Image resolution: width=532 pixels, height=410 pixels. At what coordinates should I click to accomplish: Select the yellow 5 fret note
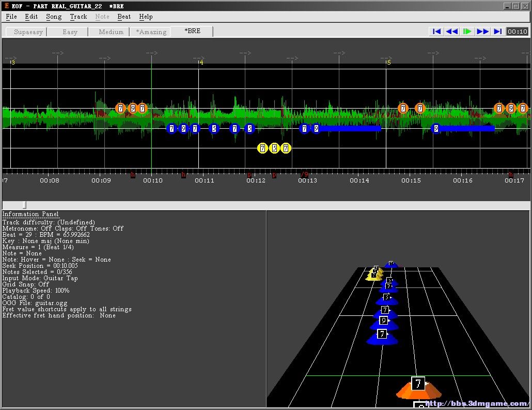[274, 148]
